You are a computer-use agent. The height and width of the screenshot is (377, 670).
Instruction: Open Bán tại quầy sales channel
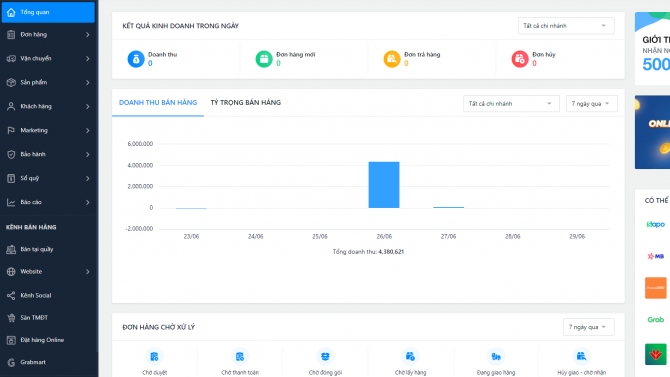(48, 249)
